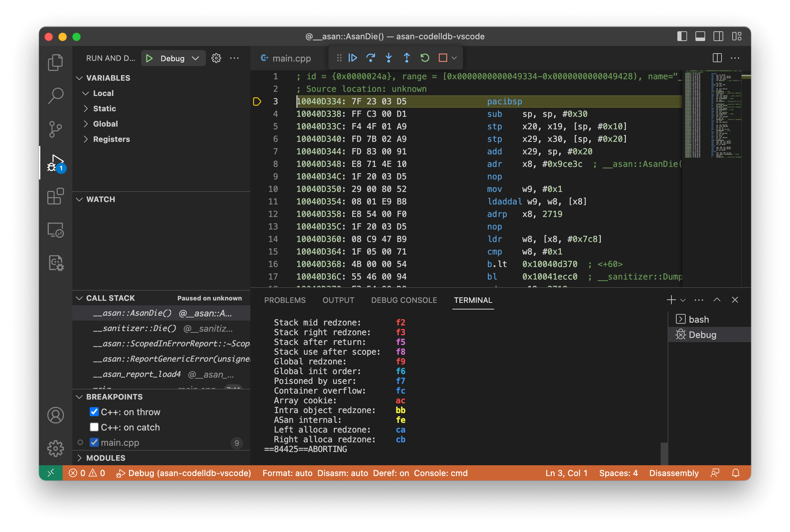Click the Step Out debug icon
790x532 pixels.
coord(406,58)
